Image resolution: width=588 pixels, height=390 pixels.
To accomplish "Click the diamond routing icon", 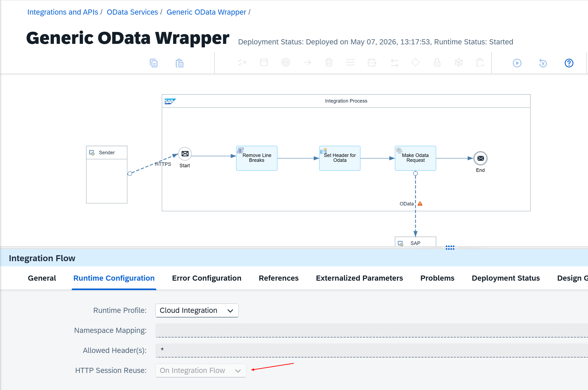I will (x=415, y=63).
